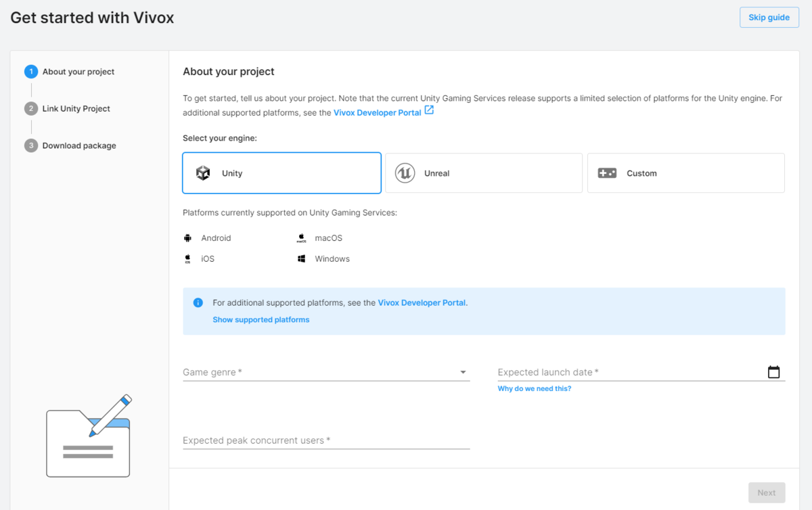The image size is (812, 510).
Task: Click the Skip guide button
Action: pos(769,18)
